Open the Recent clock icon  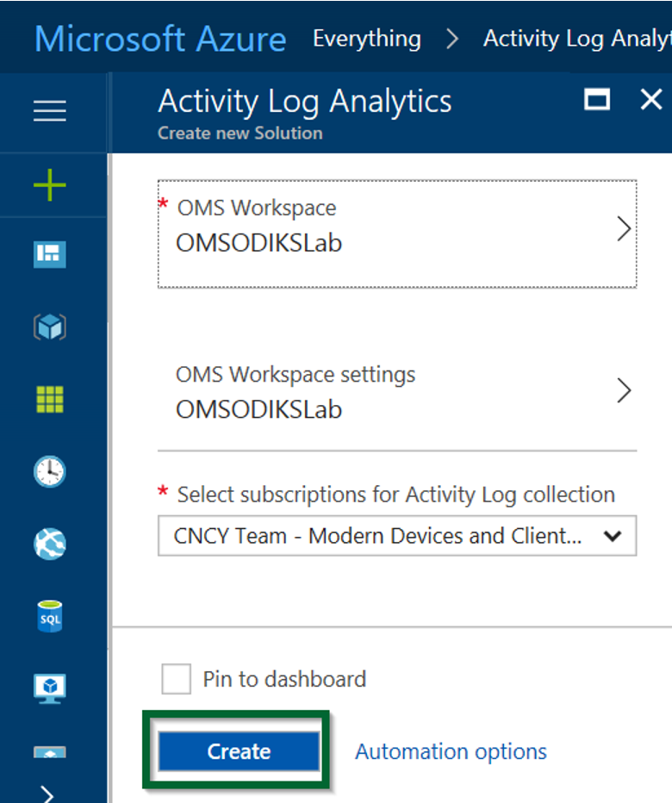(50, 471)
